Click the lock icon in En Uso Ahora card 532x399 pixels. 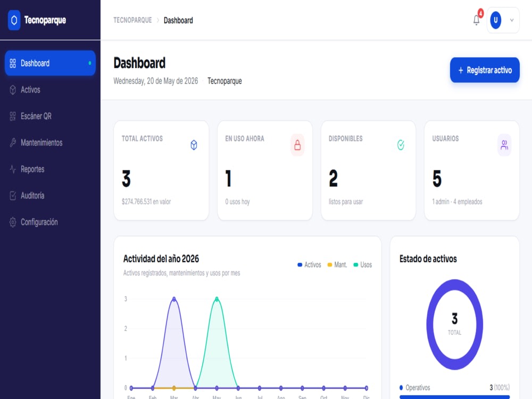pyautogui.click(x=297, y=145)
